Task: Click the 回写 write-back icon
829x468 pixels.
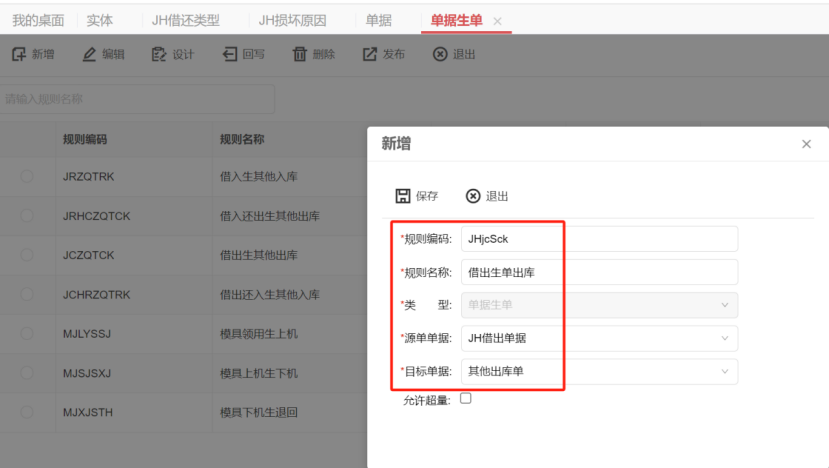Action: click(x=229, y=54)
